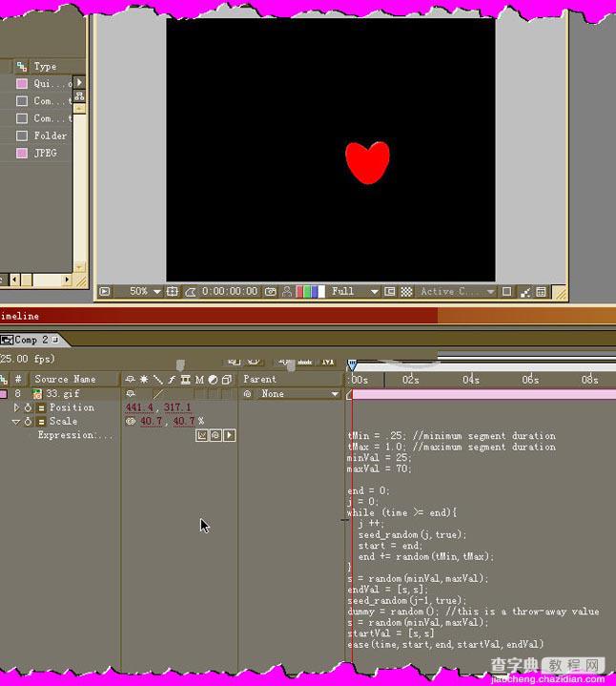Screen dimensions: 616x686
Task: Click Position Y value 317.1
Action: coord(177,407)
